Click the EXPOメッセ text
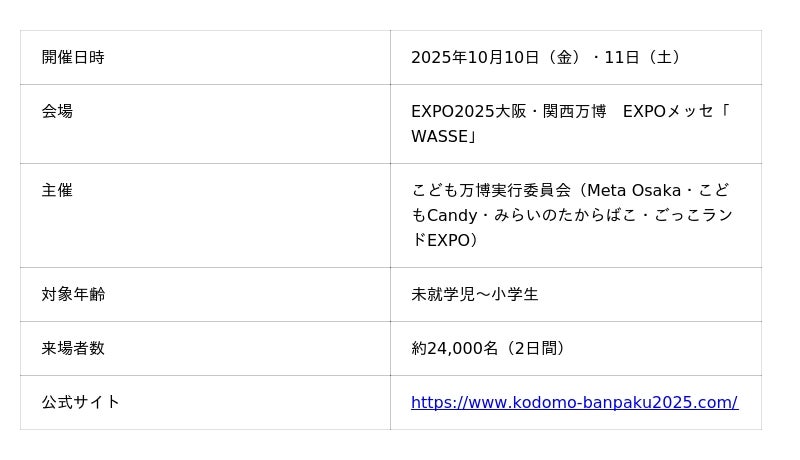Screen dimensions: 800x460 [x=668, y=112]
